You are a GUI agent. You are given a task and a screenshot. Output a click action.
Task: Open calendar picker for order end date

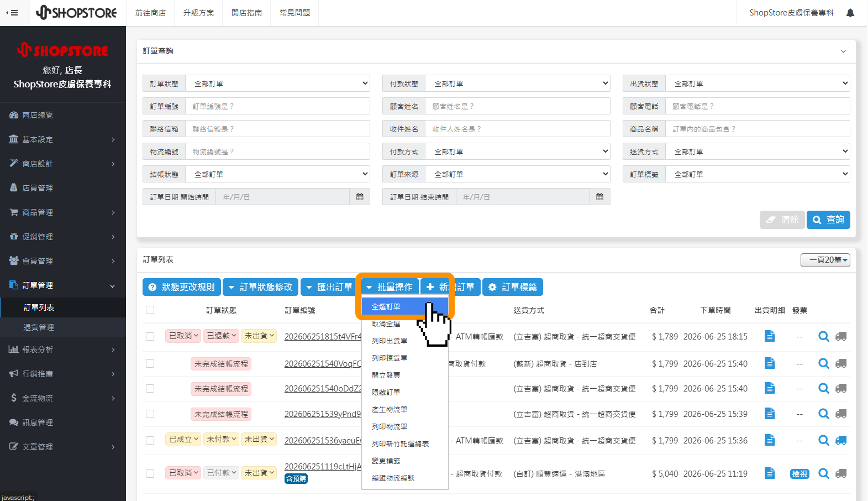599,197
